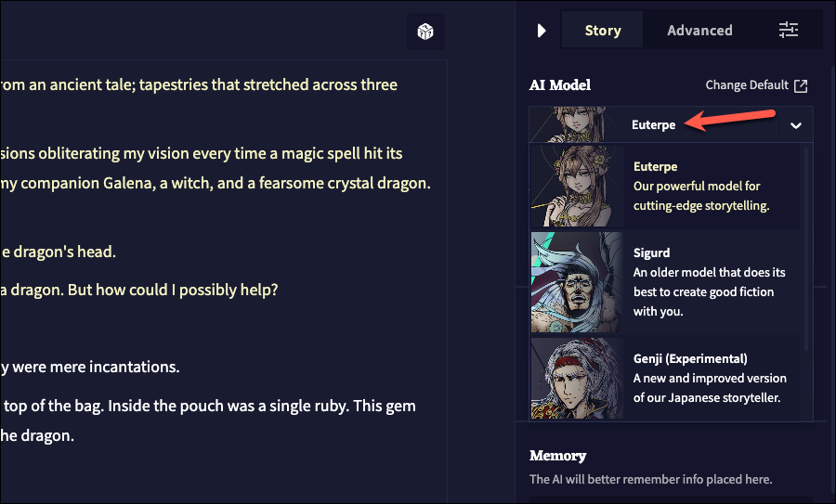This screenshot has height=504, width=836.
Task: Switch to the Story tab
Action: pyautogui.click(x=603, y=31)
